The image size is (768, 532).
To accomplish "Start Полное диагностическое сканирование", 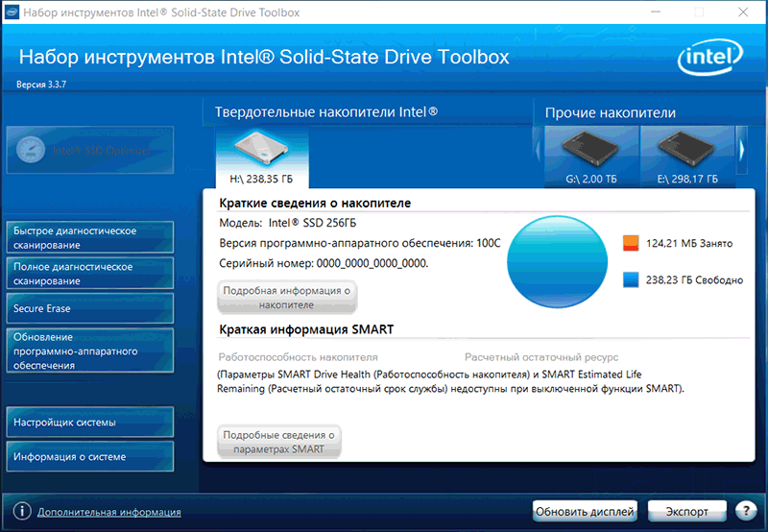I will coord(90,274).
